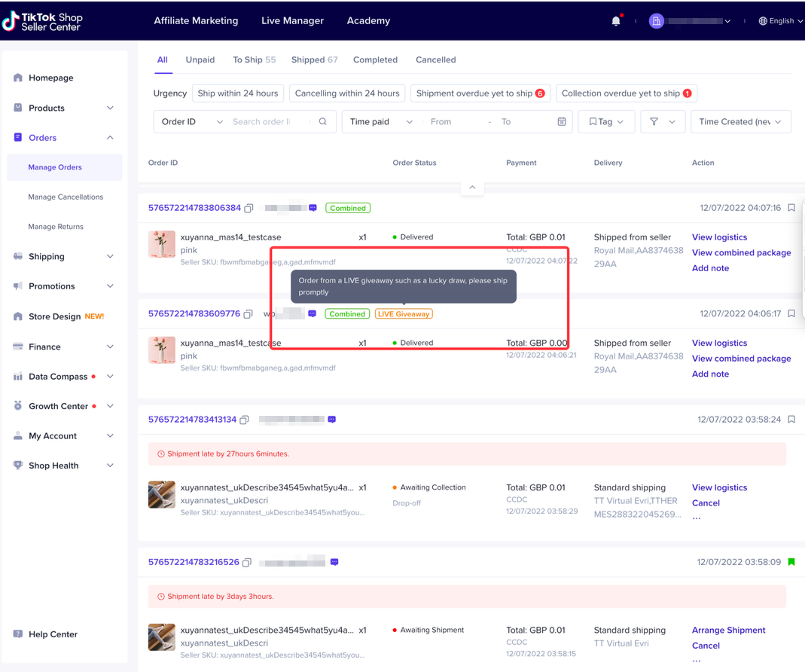Screen dimensions: 805x672
Task: Toggle green bookmark flag on order 576572214783216526
Action: (791, 562)
